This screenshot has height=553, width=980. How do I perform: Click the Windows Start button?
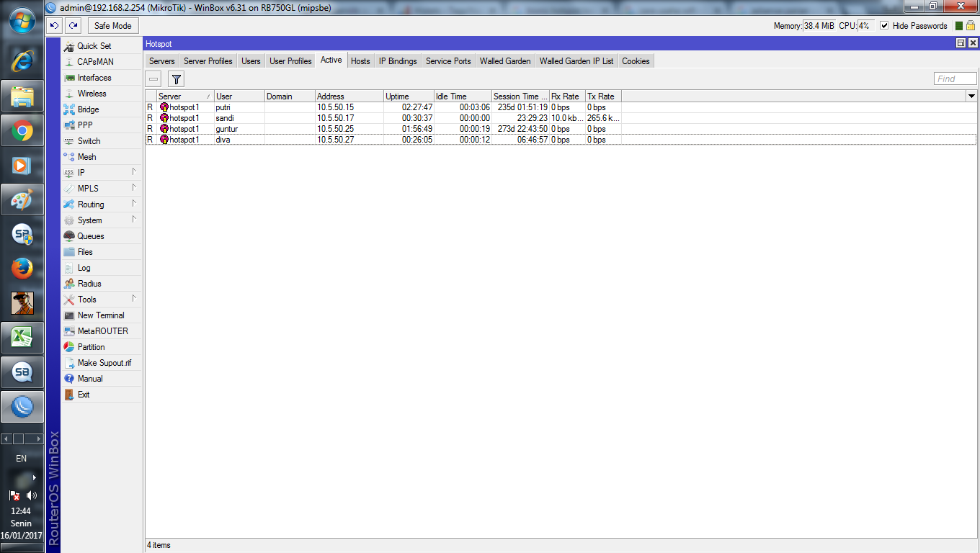click(x=22, y=21)
